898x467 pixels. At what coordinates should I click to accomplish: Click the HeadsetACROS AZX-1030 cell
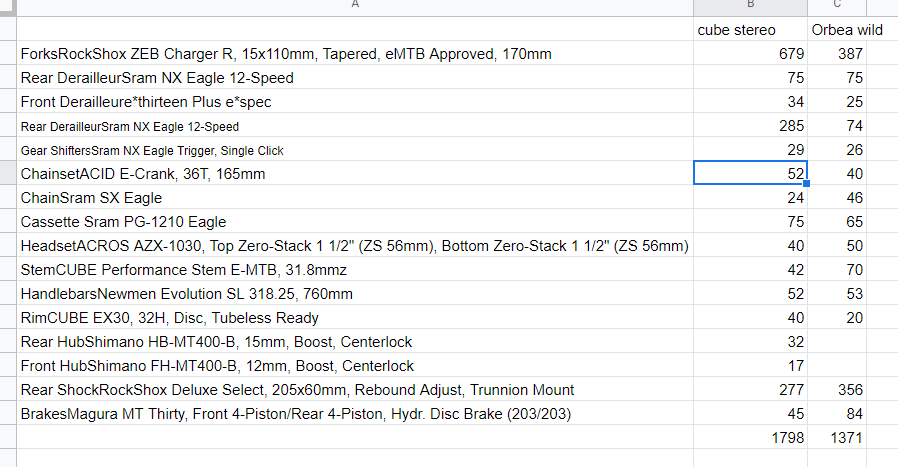click(355, 245)
